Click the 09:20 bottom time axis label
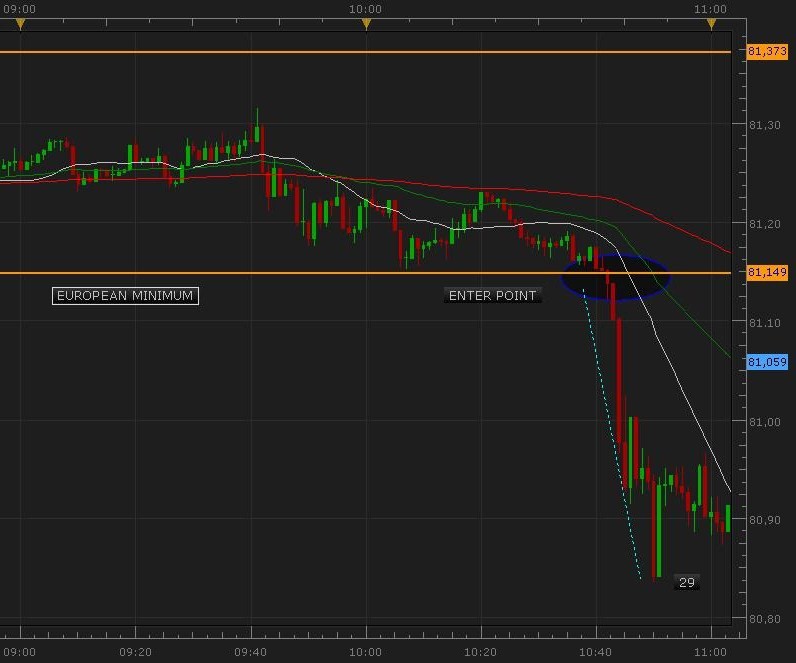This screenshot has height=663, width=796. 136,652
